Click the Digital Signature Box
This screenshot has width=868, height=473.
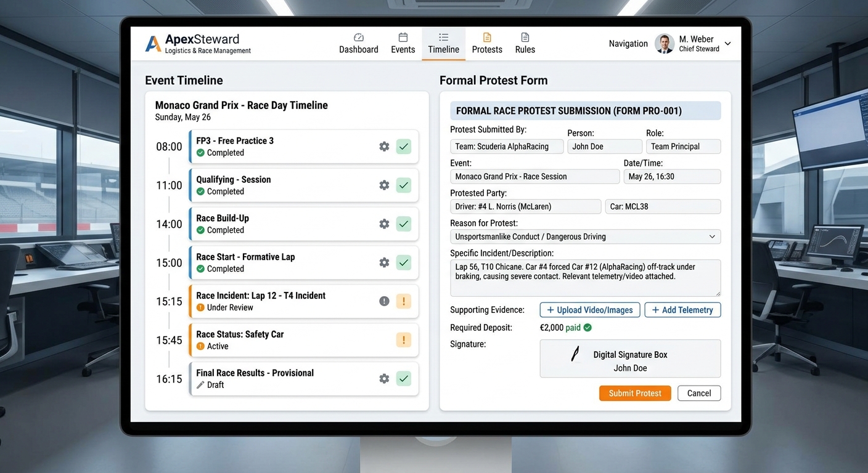pos(630,358)
